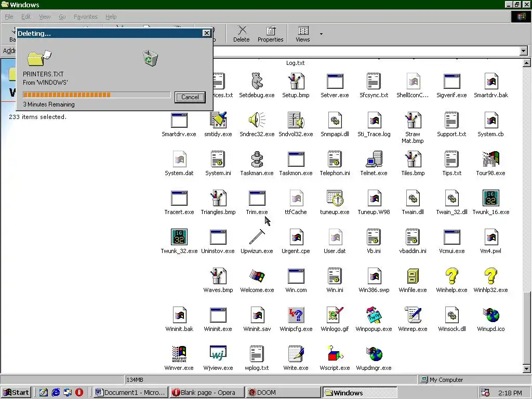Click the Delete toolbar button

(x=241, y=34)
